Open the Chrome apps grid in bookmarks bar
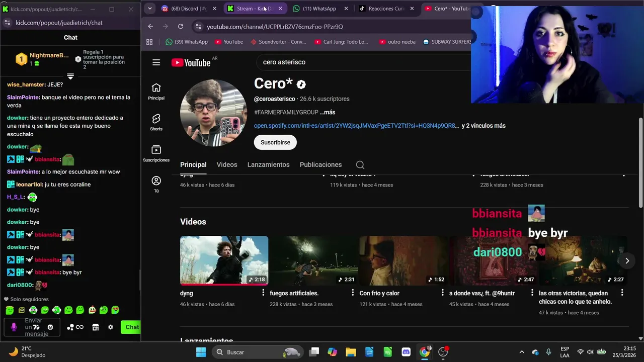The width and height of the screenshot is (644, 362). pyautogui.click(x=149, y=42)
